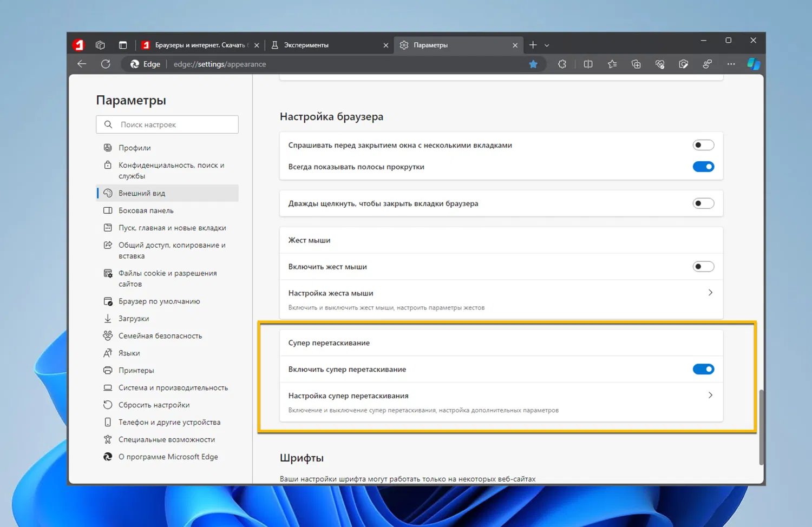
Task: Close the Эксперименты tab
Action: click(x=385, y=45)
